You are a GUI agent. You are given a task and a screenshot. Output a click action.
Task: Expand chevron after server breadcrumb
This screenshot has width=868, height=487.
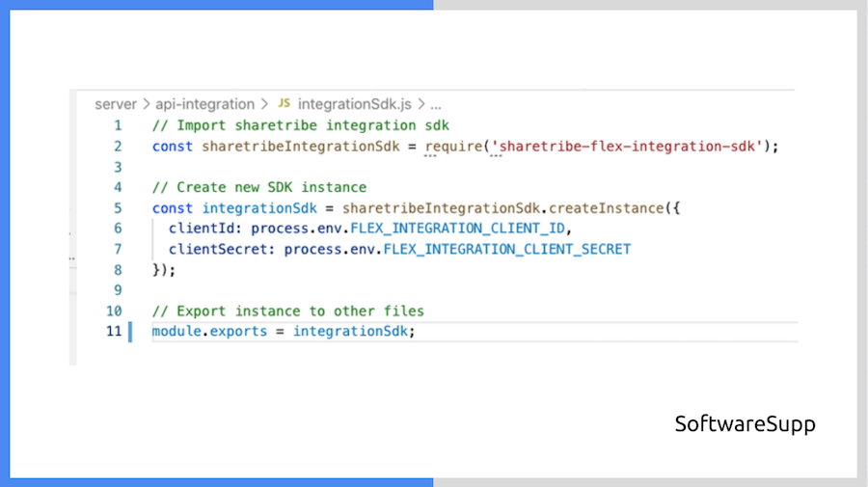(146, 104)
